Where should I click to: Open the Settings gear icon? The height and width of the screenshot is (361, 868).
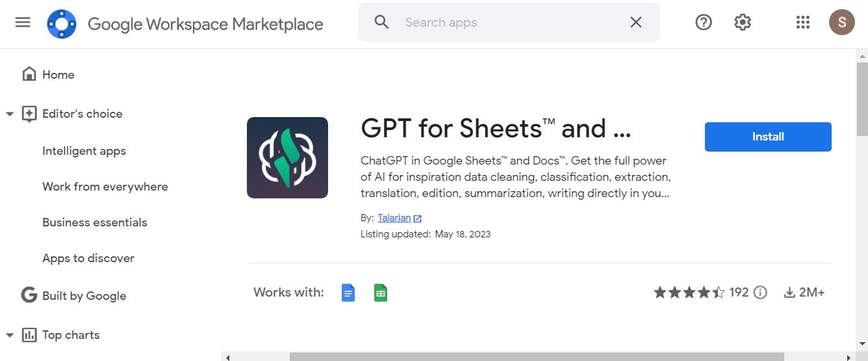(743, 23)
